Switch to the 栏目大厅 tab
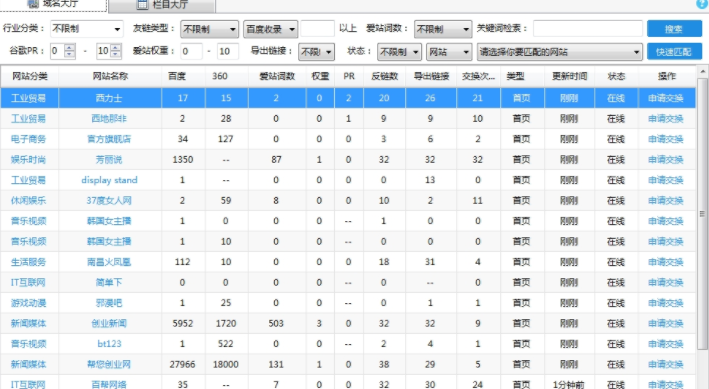The width and height of the screenshot is (709, 389). 162,5
